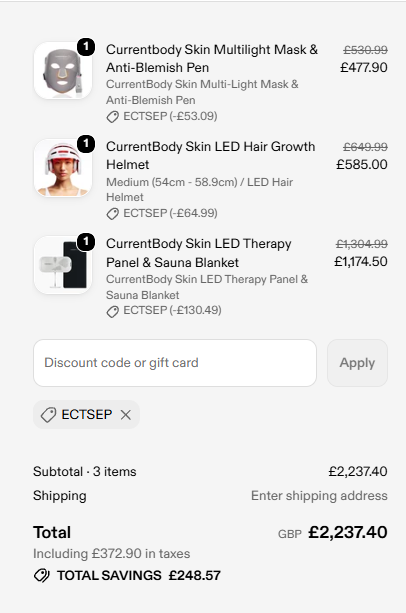Screen dimensions: 406x613
Task: Open the Therapy Panel & Sauna Blanket thumbnail
Action: pyautogui.click(x=63, y=265)
